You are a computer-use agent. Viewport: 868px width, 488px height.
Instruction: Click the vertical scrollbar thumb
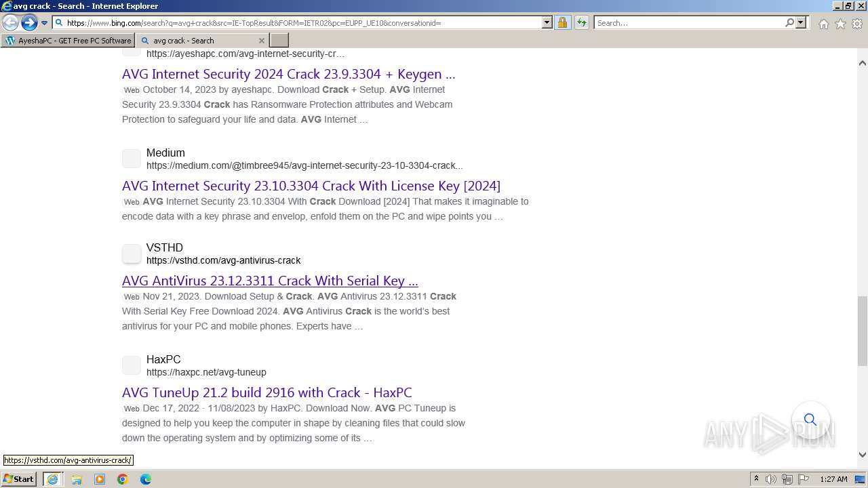click(863, 330)
